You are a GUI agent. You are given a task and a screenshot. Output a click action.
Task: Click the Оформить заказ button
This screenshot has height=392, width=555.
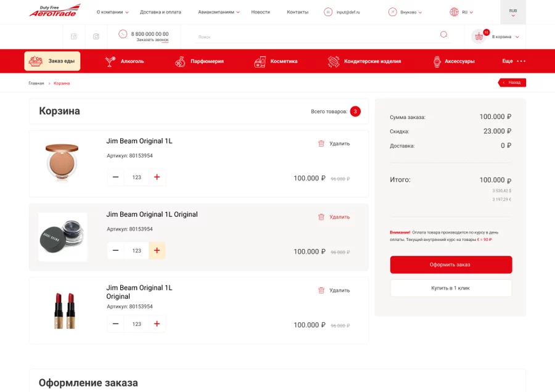[451, 264]
